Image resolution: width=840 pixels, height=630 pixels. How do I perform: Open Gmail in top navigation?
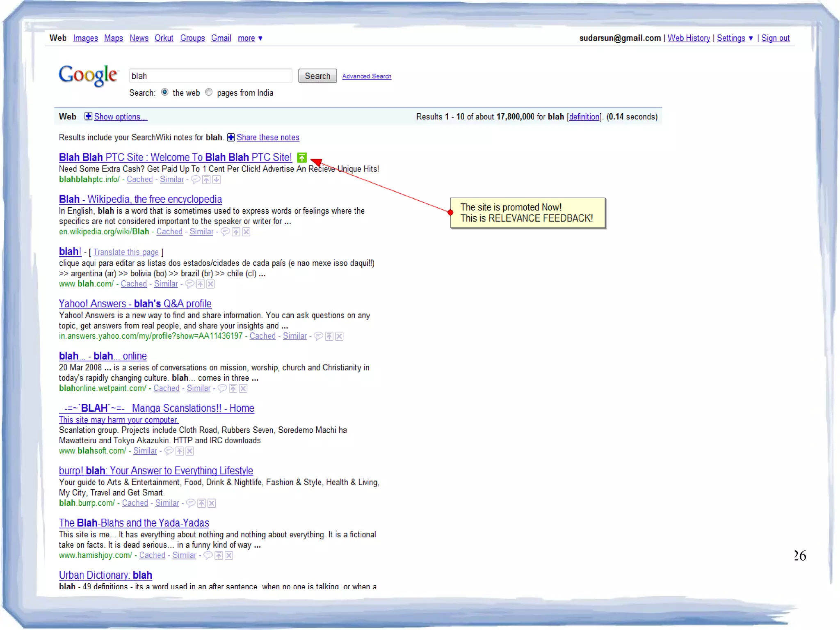coord(221,38)
